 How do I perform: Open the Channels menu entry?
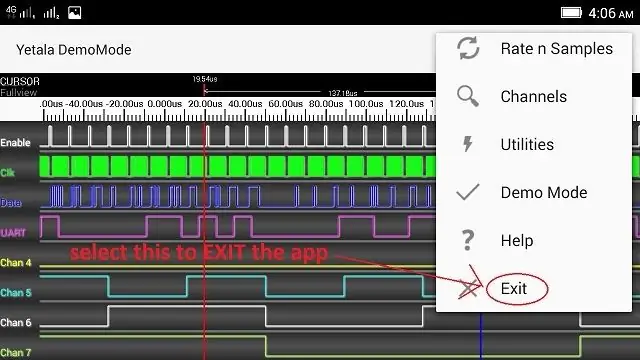pyautogui.click(x=534, y=96)
